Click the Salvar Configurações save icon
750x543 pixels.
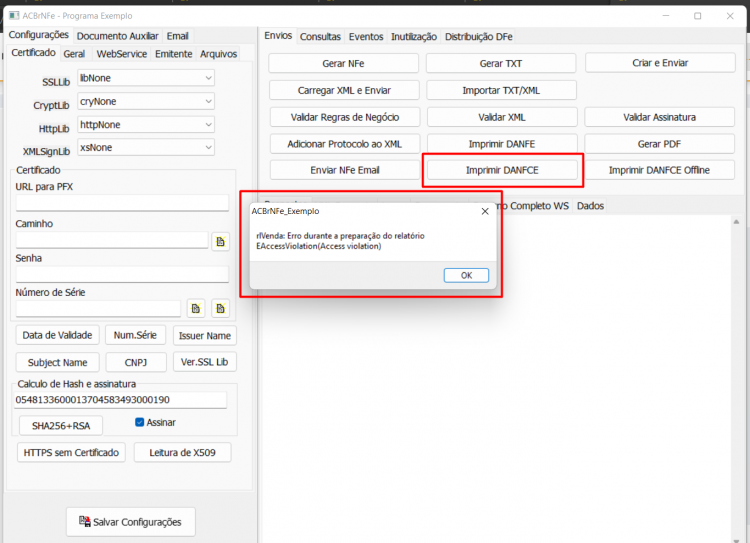(85, 521)
